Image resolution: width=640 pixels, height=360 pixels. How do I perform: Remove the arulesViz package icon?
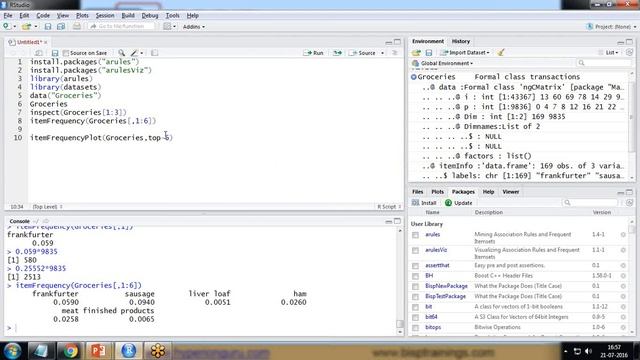pos(623,250)
